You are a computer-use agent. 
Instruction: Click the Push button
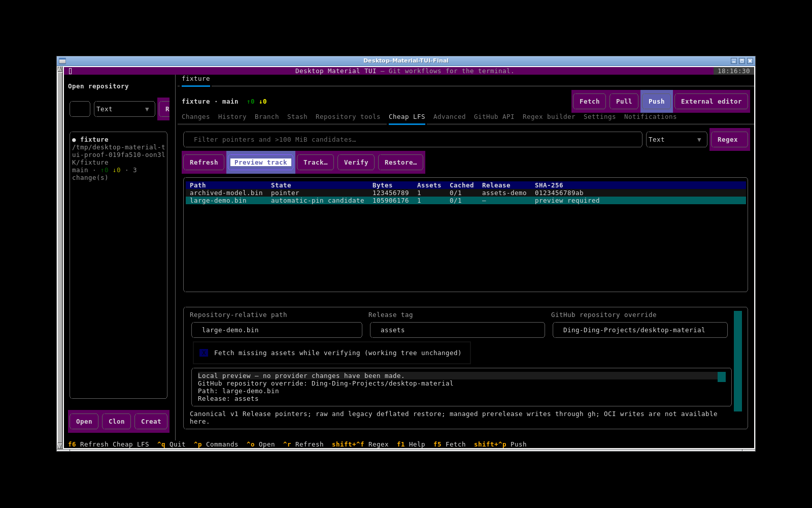[656, 102]
